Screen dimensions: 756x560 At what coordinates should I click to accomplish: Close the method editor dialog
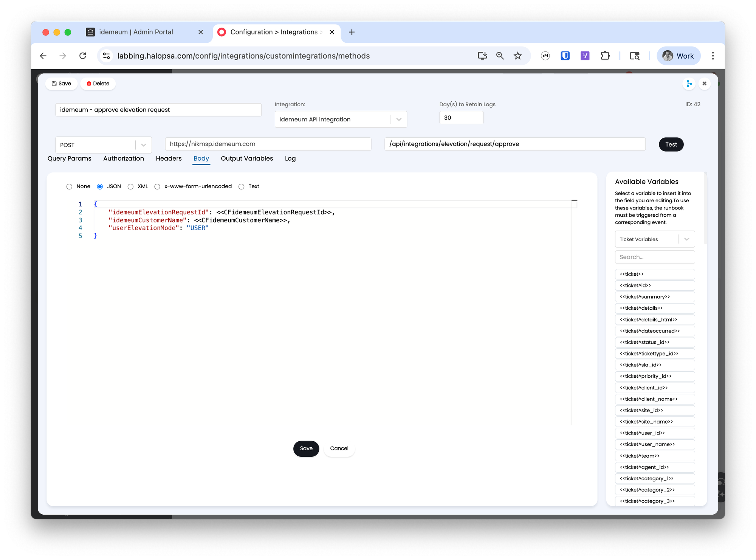tap(704, 84)
